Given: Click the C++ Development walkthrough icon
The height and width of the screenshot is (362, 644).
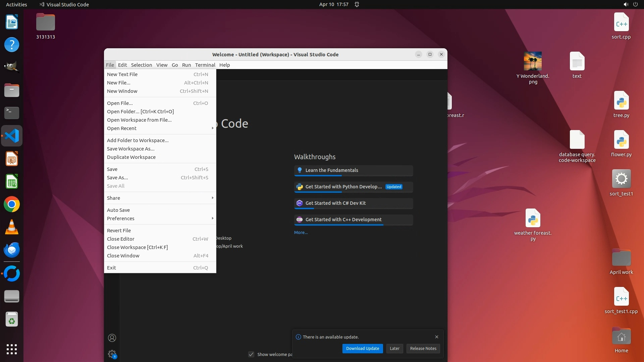Looking at the screenshot, I should (x=300, y=220).
